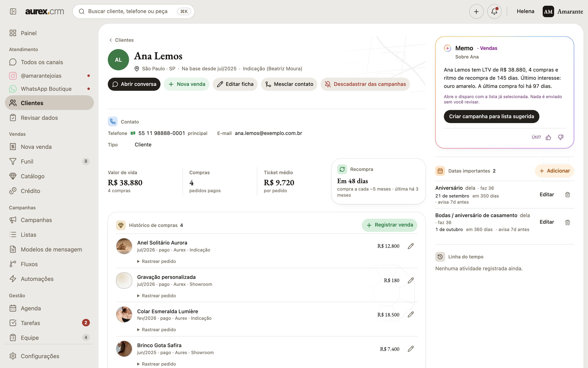Delete the Aniversário date with trash icon
The height and width of the screenshot is (368, 588).
[x=567, y=195]
